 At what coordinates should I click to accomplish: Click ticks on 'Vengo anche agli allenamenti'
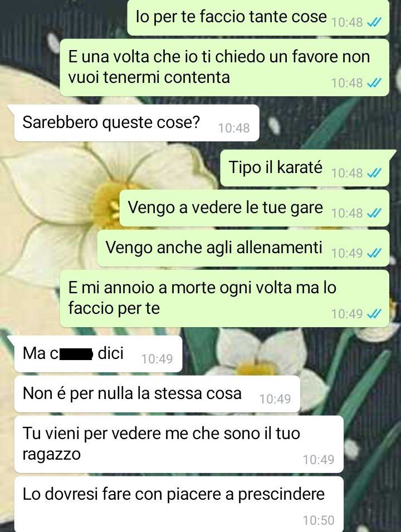(x=374, y=253)
